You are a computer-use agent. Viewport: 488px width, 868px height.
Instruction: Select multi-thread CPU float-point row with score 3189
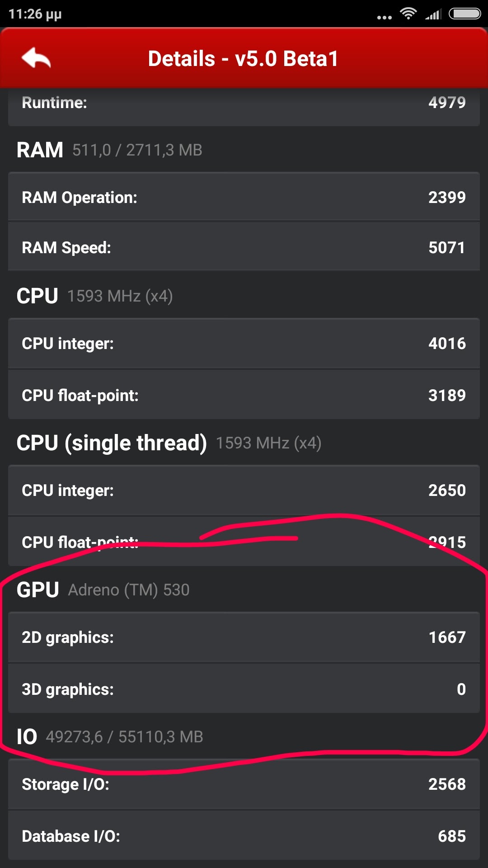[x=244, y=395]
